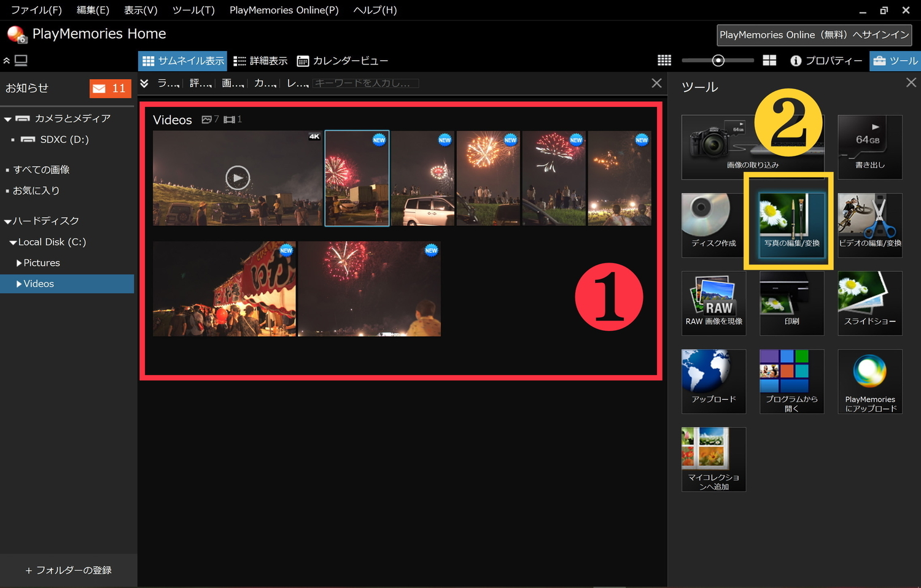Viewport: 921px width, 588px height.
Task: Select the white van fireworks thumbnail
Action: click(x=423, y=178)
